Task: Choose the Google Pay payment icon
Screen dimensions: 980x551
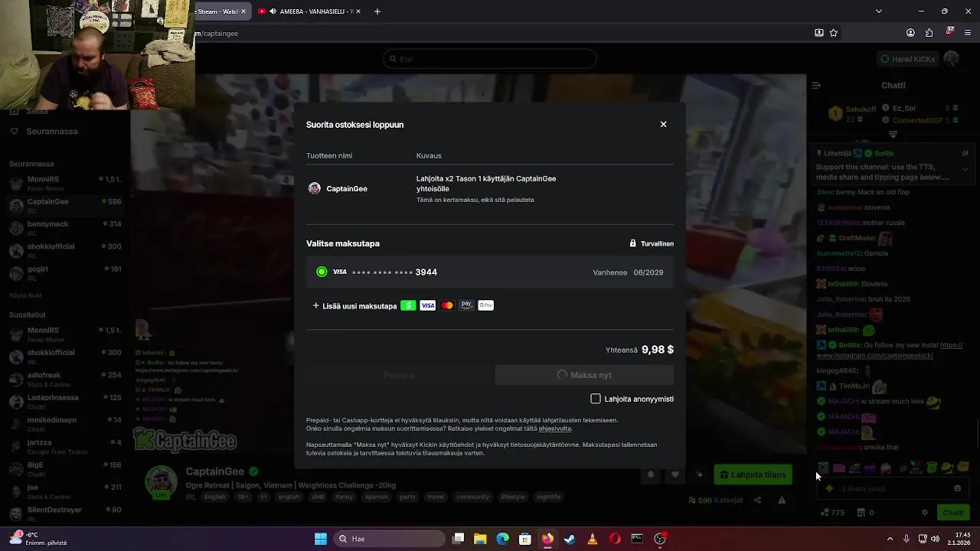Action: pyautogui.click(x=486, y=305)
